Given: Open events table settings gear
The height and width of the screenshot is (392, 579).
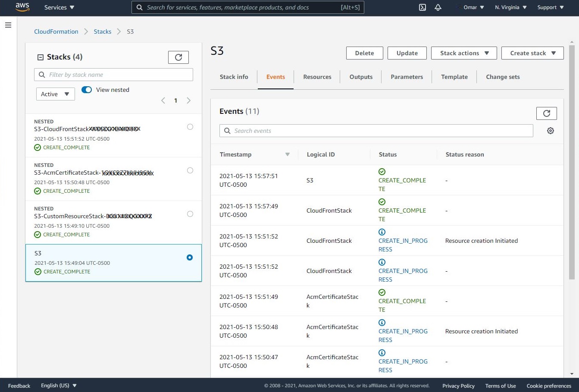Looking at the screenshot, I should 551,131.
